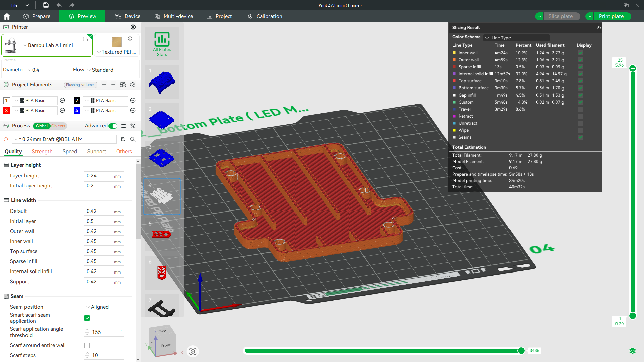The height and width of the screenshot is (362, 644).
Task: Click the compare presets icon next to Advanced
Action: [x=133, y=126]
